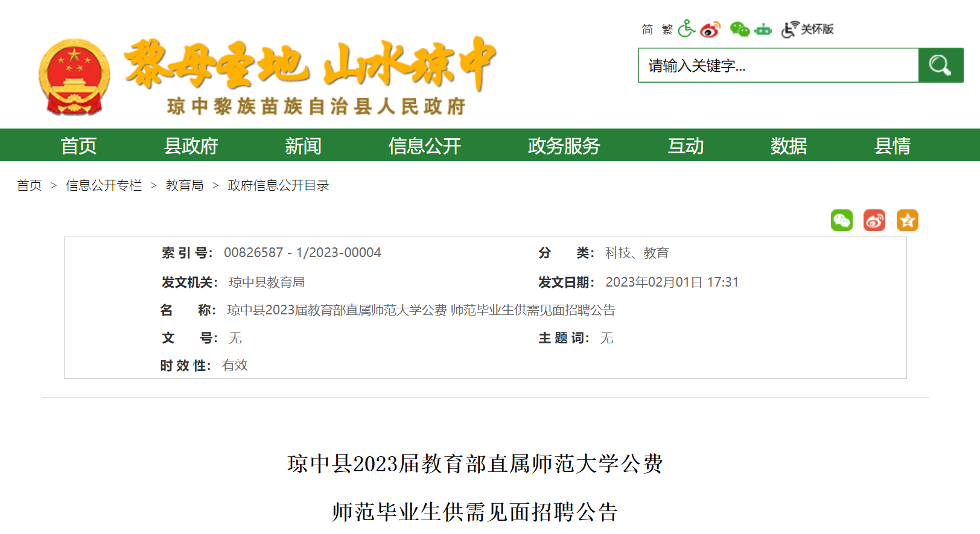Screen dimensions: 980x534
Task: Share article via red Weibo share button
Action: click(x=874, y=220)
